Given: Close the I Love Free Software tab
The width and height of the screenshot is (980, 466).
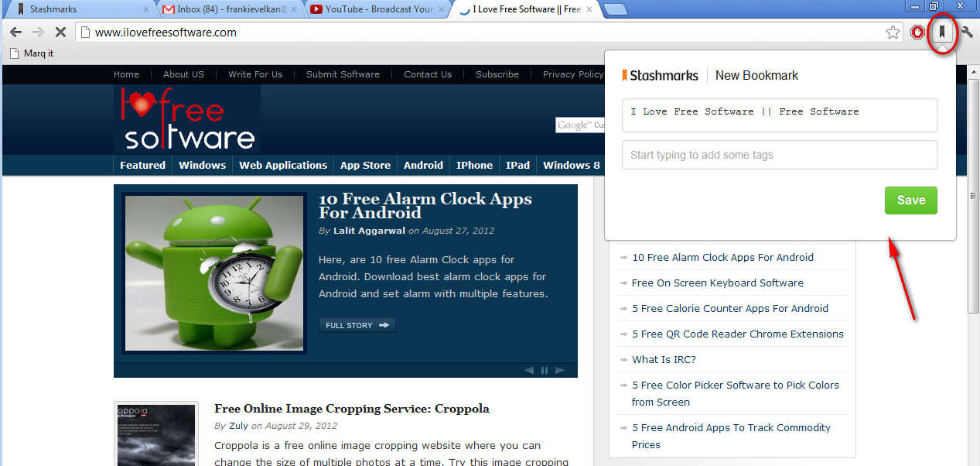Looking at the screenshot, I should click(x=590, y=9).
